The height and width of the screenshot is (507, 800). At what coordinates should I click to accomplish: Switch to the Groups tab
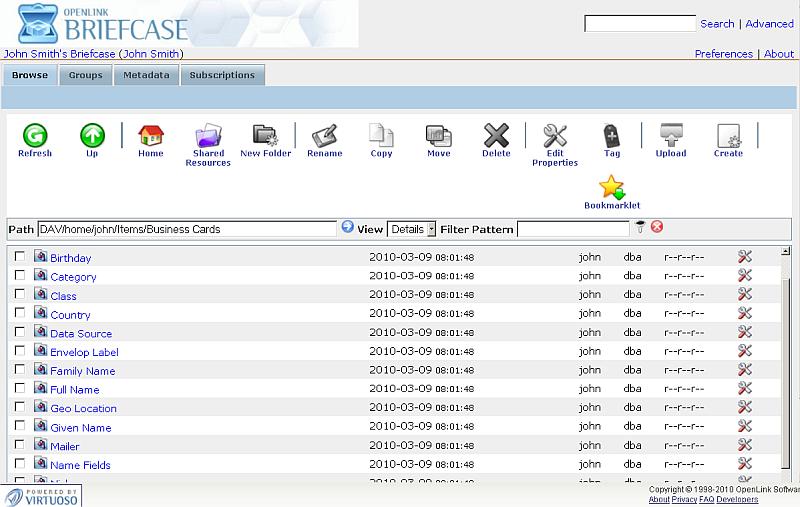tap(85, 75)
